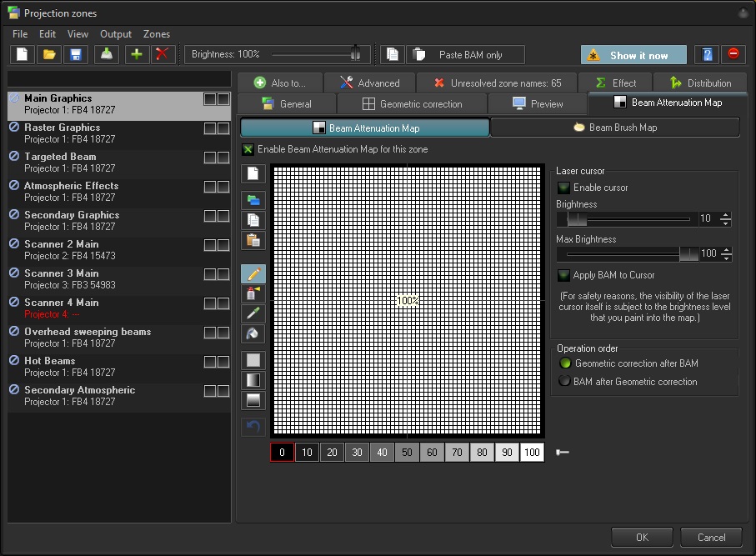This screenshot has height=556, width=756.
Task: Click the green plus add zone icon
Action: [x=137, y=54]
